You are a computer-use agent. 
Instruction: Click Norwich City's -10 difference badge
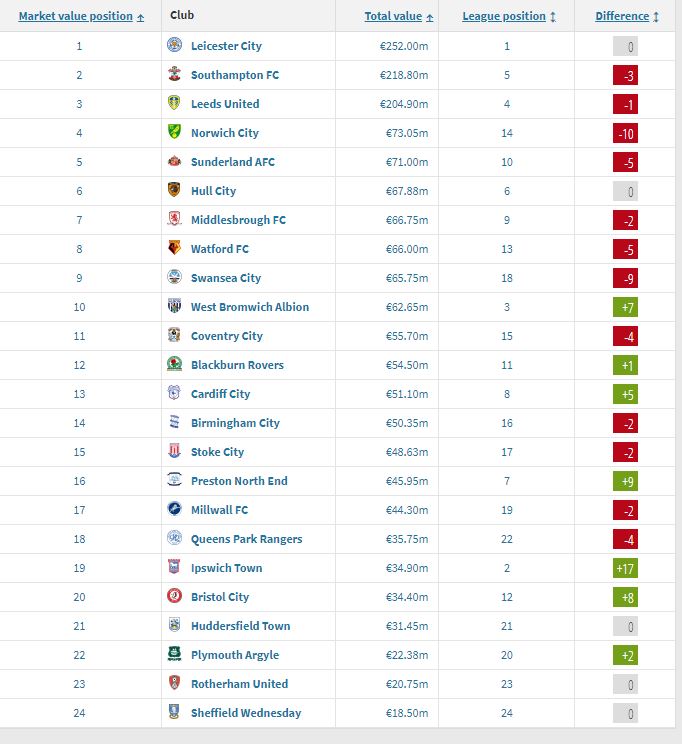click(627, 133)
